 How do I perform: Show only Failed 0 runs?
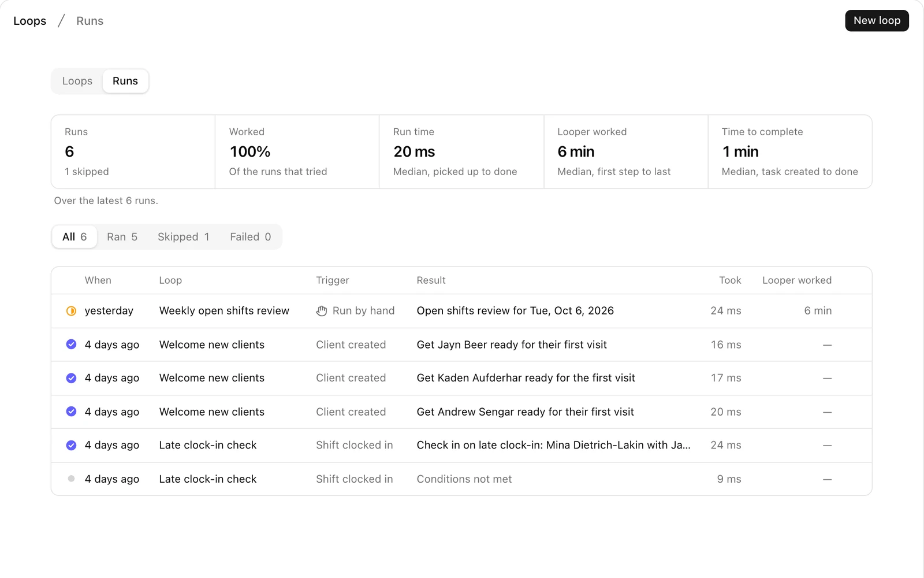pyautogui.click(x=251, y=237)
